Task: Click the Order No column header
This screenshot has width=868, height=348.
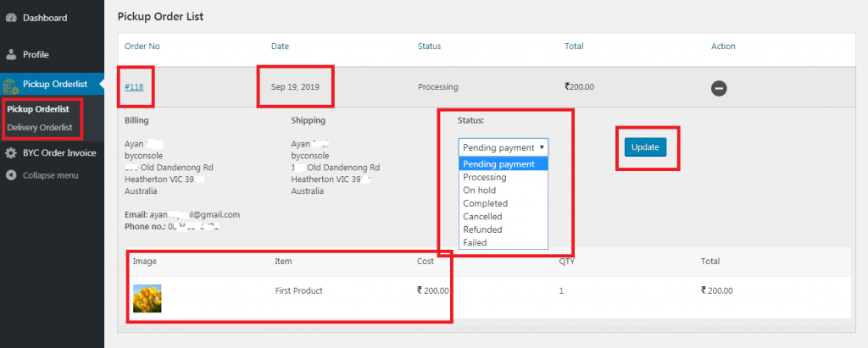Action: pyautogui.click(x=142, y=46)
